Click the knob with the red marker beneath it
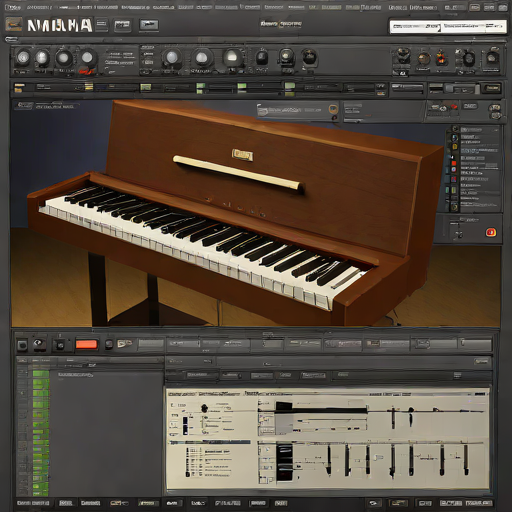Viewport: 512px width, 512px height. 87,58
